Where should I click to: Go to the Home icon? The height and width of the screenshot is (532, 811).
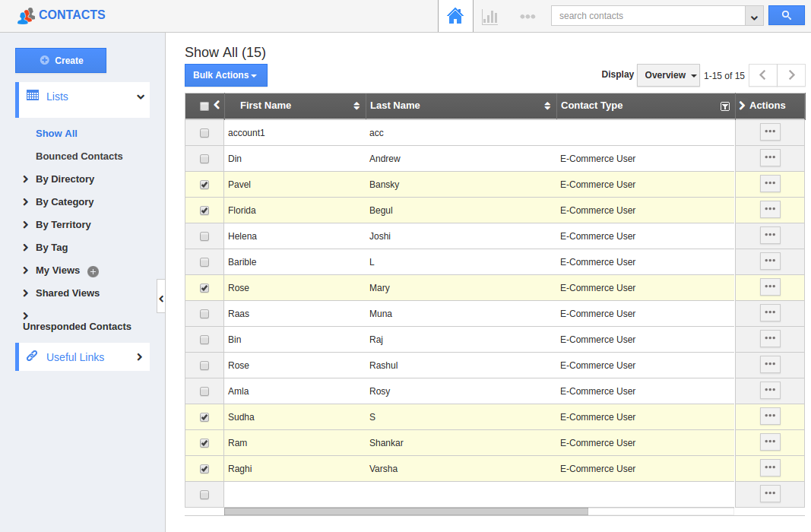point(455,16)
